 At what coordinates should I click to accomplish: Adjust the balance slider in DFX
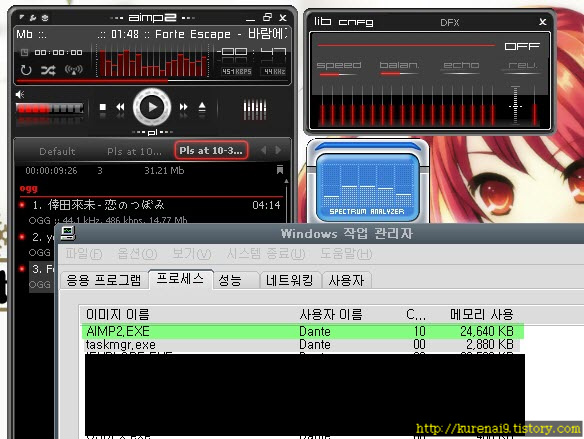(x=400, y=74)
